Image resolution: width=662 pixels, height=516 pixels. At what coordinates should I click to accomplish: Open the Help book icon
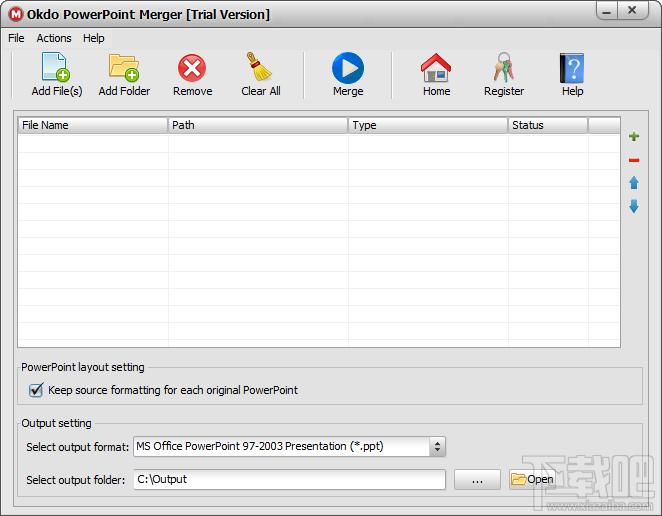tap(572, 68)
